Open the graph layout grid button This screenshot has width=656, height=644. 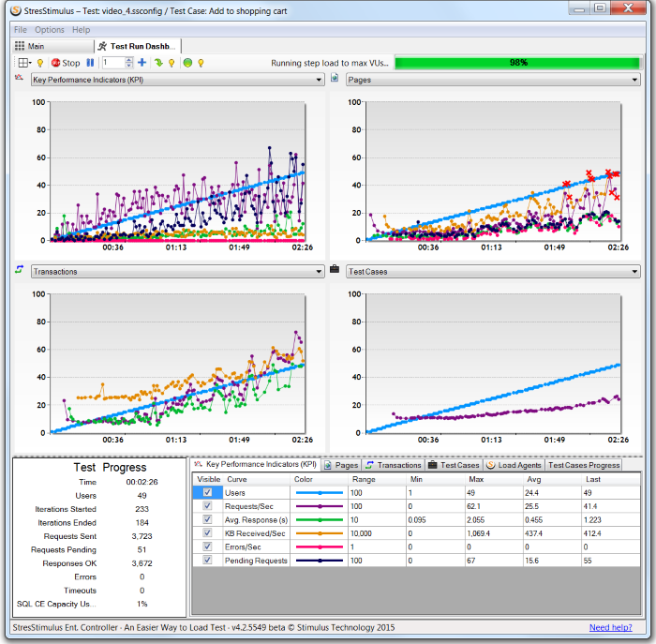[x=24, y=63]
